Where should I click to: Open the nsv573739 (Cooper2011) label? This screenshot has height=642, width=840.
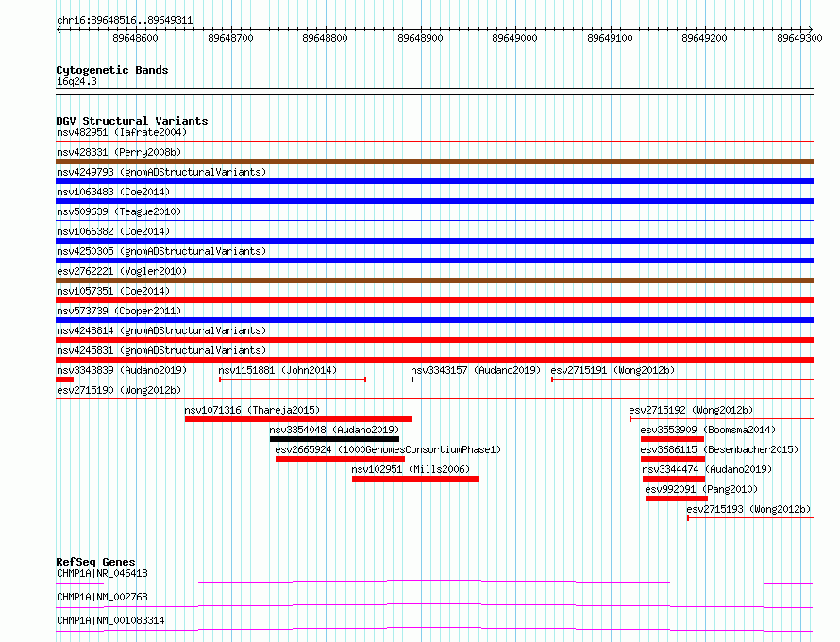click(119, 311)
